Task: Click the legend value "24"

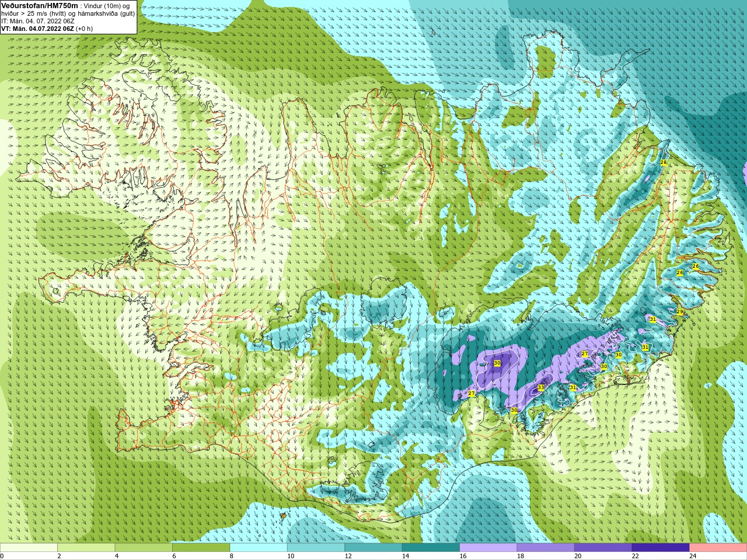Action: click(693, 556)
